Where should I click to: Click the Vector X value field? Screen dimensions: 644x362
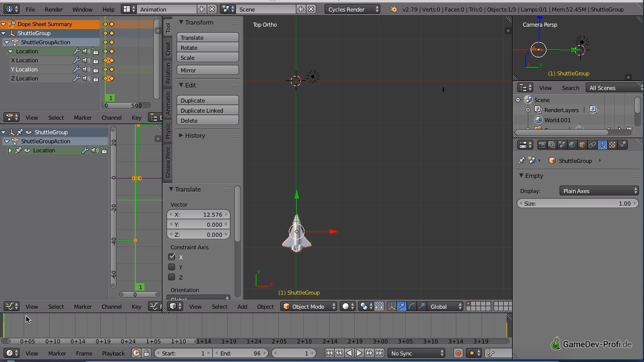[x=199, y=215]
